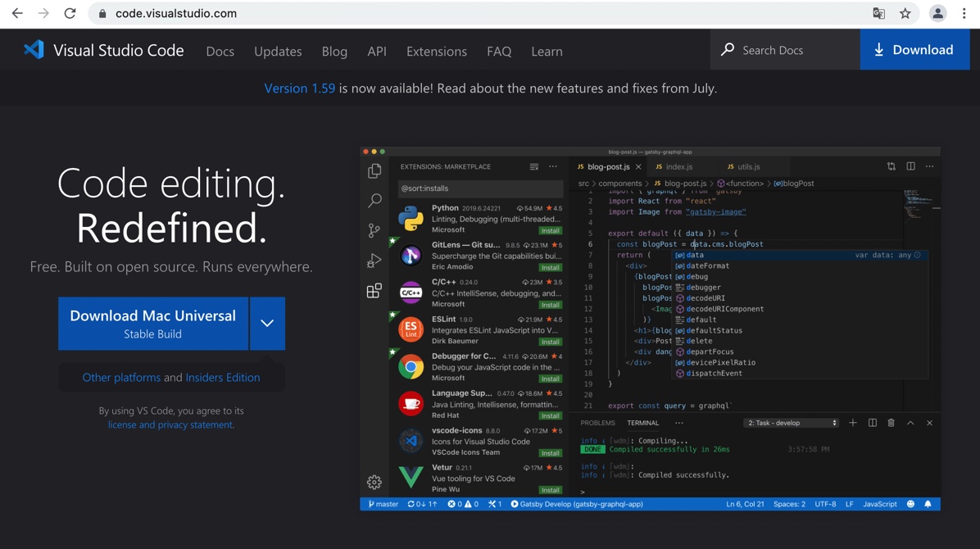The image size is (980, 549).
Task: Click the new terminal plus icon
Action: point(852,423)
